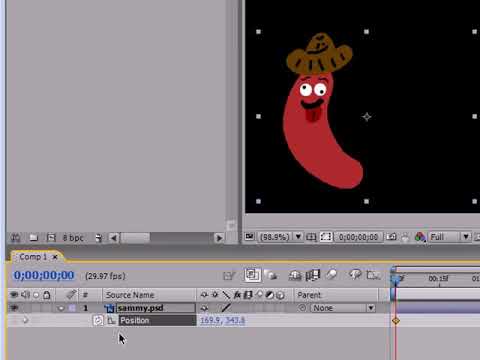The width and height of the screenshot is (480, 360).
Task: Click the fx Effect column header icon
Action: click(x=237, y=295)
